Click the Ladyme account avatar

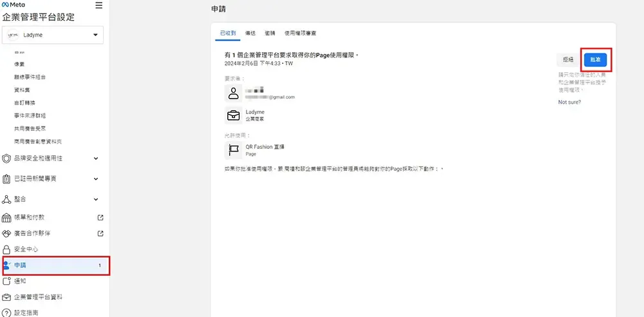(13, 35)
